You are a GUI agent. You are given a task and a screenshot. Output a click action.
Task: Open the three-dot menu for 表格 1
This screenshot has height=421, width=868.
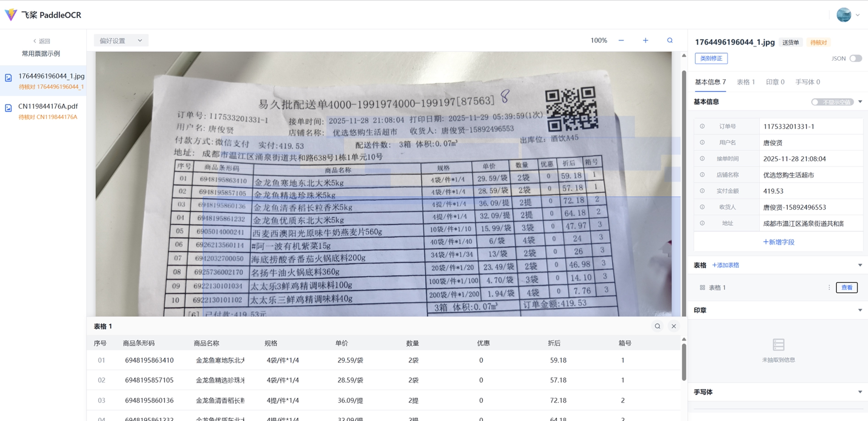coord(829,288)
